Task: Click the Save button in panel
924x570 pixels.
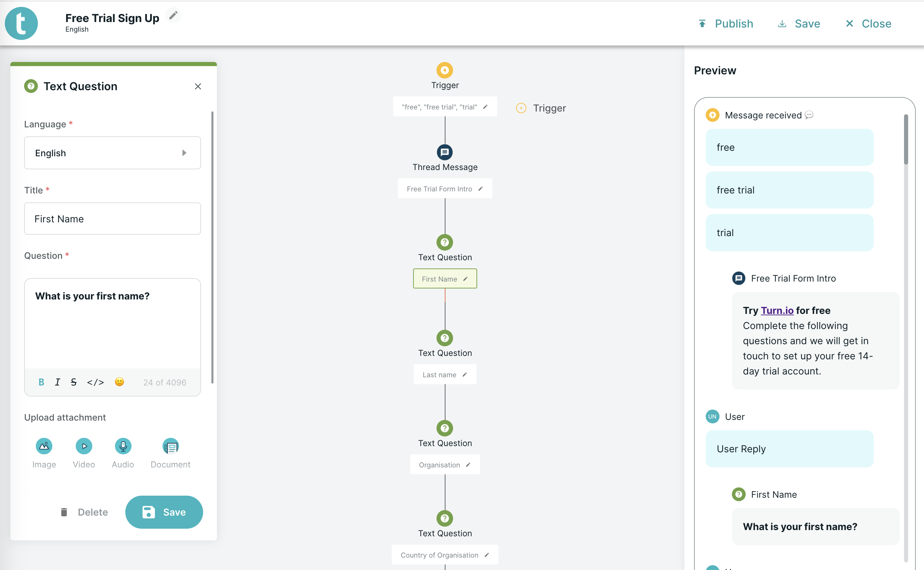Action: [x=164, y=512]
